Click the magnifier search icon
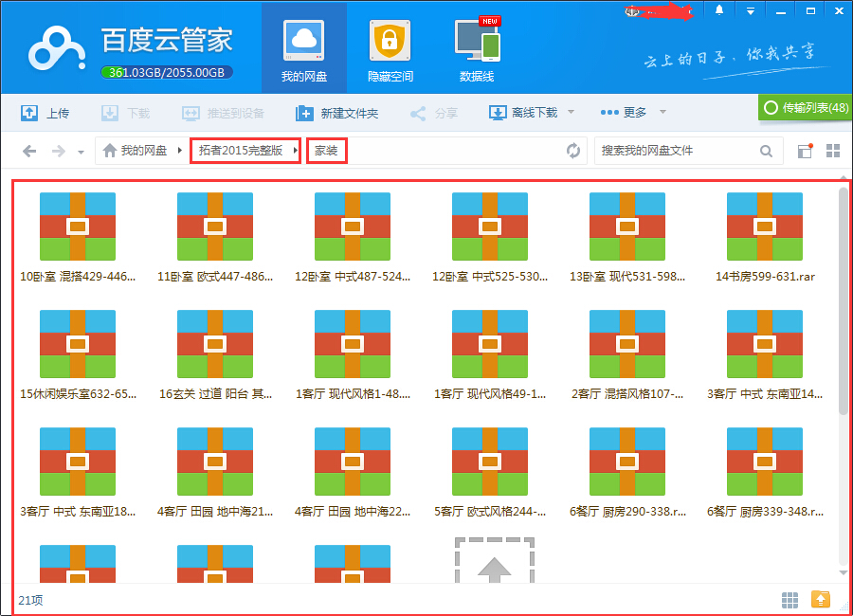 [766, 151]
